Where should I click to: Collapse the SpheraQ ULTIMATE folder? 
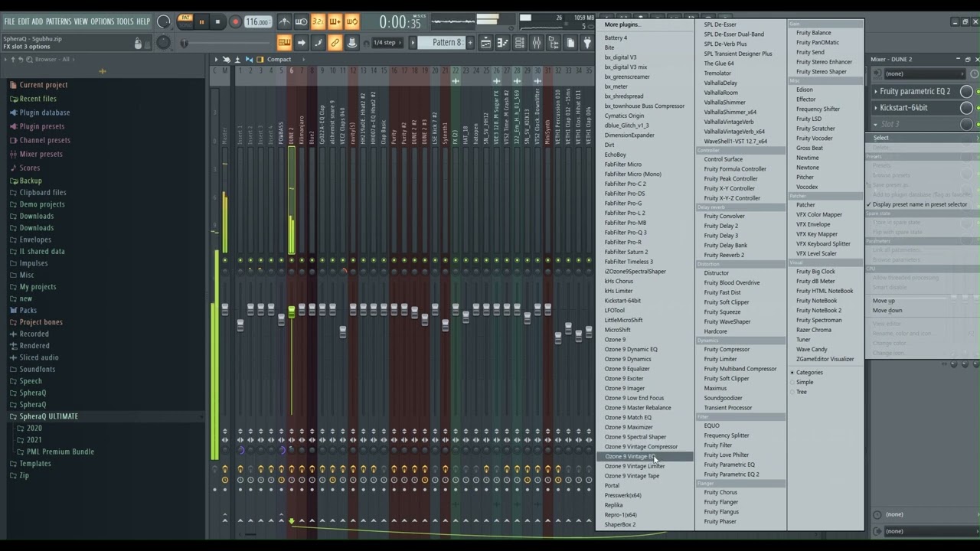point(48,416)
